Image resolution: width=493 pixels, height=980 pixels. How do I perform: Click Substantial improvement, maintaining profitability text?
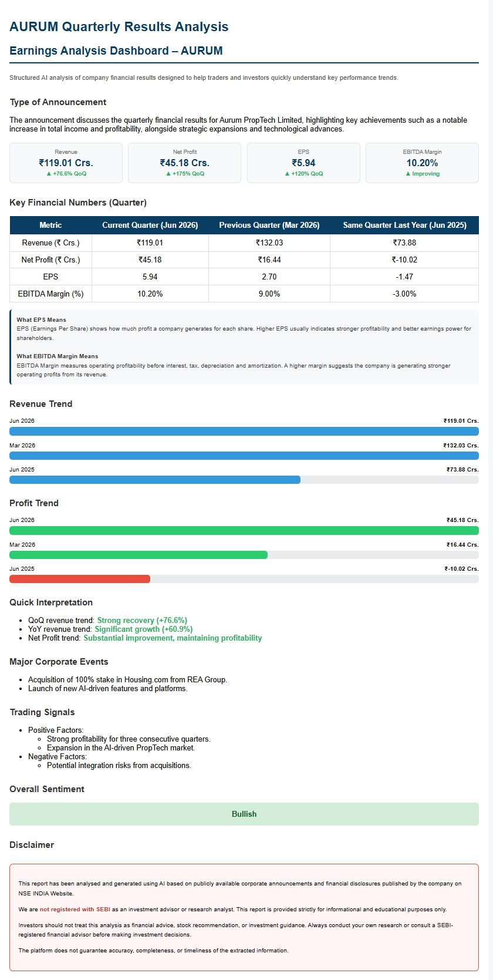(x=173, y=638)
